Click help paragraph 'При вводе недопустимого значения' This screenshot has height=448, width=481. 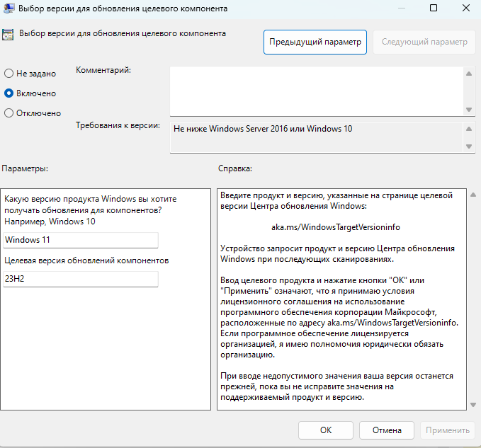(336, 386)
